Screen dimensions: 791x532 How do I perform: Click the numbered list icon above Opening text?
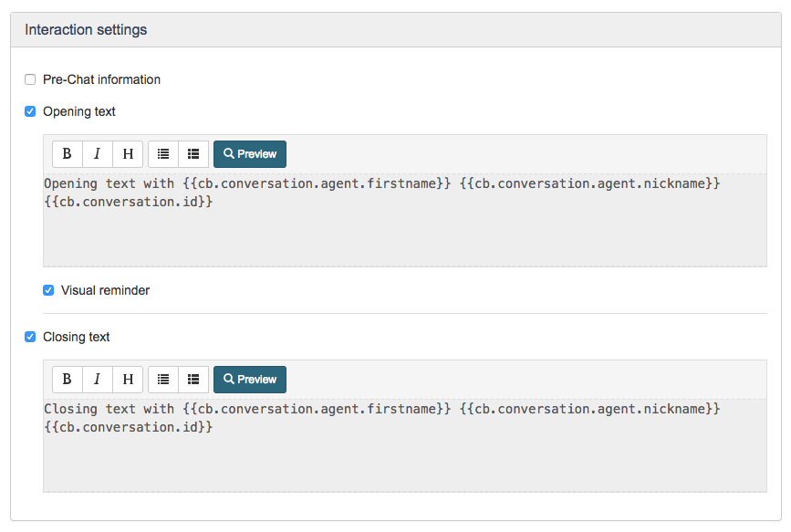coord(193,153)
